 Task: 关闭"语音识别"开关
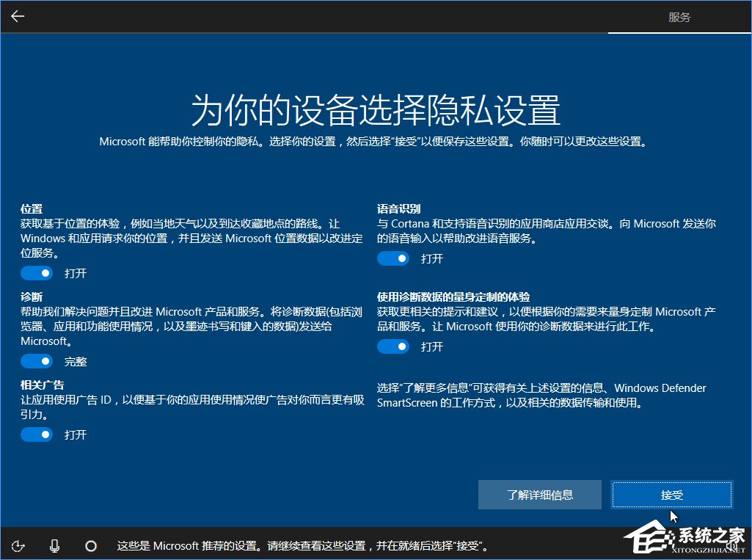coord(393,258)
